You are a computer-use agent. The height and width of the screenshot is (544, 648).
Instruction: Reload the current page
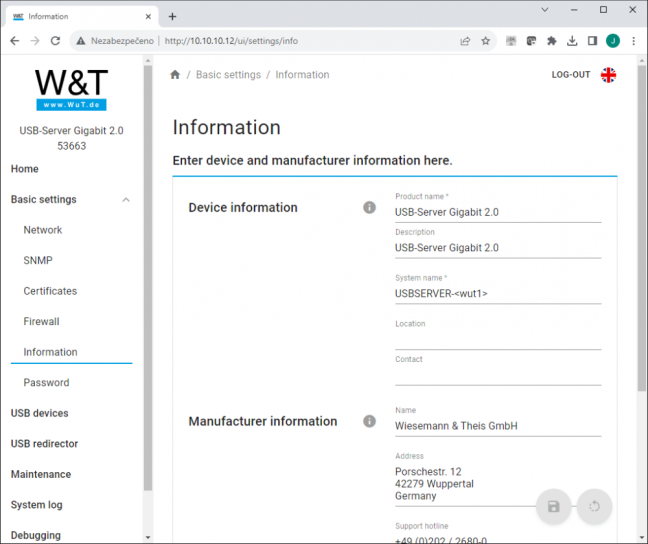55,41
